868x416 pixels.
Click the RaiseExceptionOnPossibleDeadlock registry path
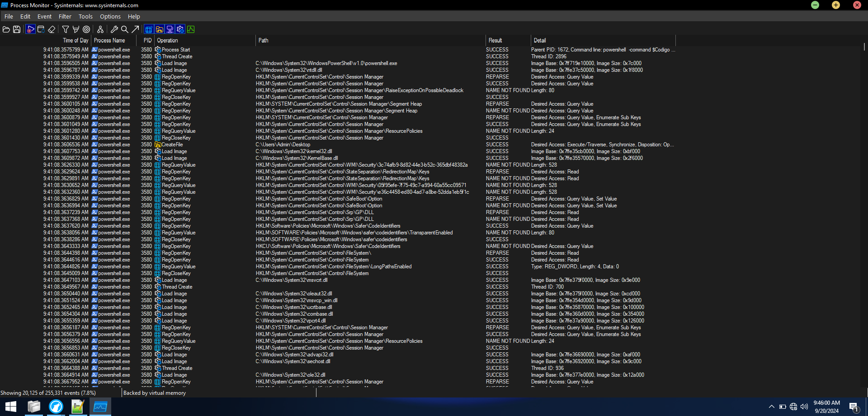359,90
